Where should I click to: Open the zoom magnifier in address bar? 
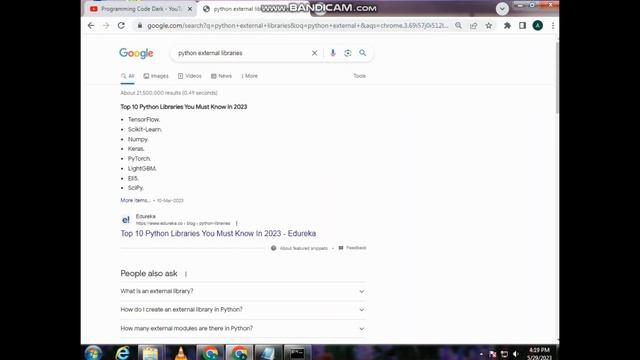click(x=458, y=25)
